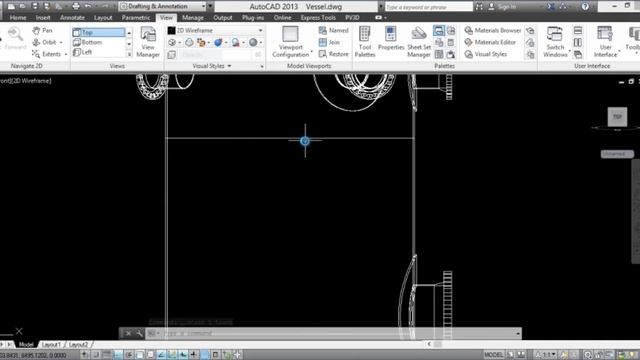The height and width of the screenshot is (360, 640).
Task: Open the Parametric ribbon tab
Action: (136, 18)
